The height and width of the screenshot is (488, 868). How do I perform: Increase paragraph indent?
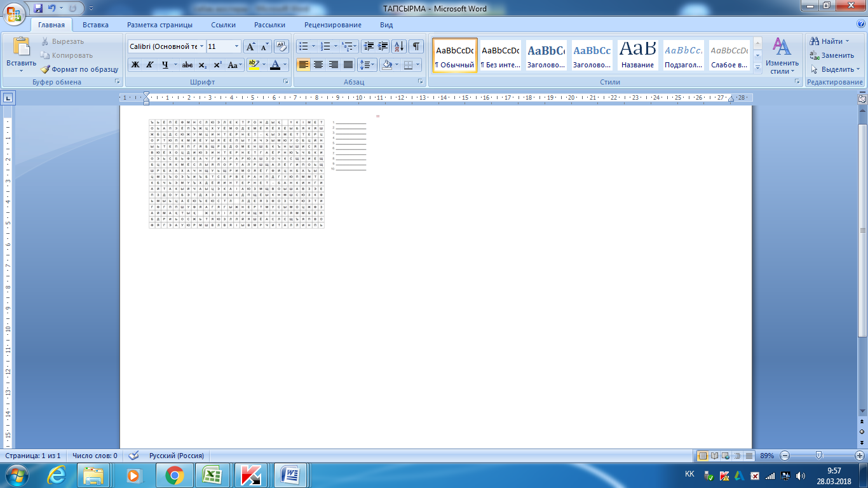383,46
